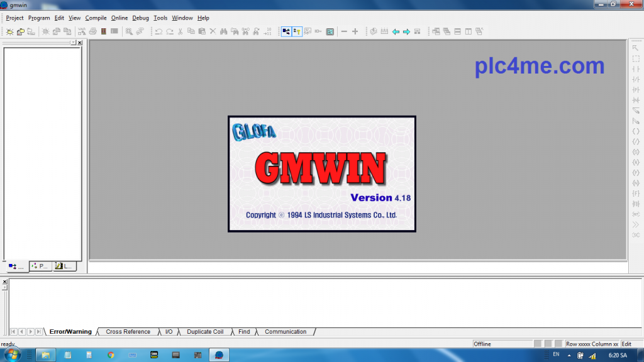The width and height of the screenshot is (644, 362).
Task: Open the Compile menu
Action: (x=96, y=18)
